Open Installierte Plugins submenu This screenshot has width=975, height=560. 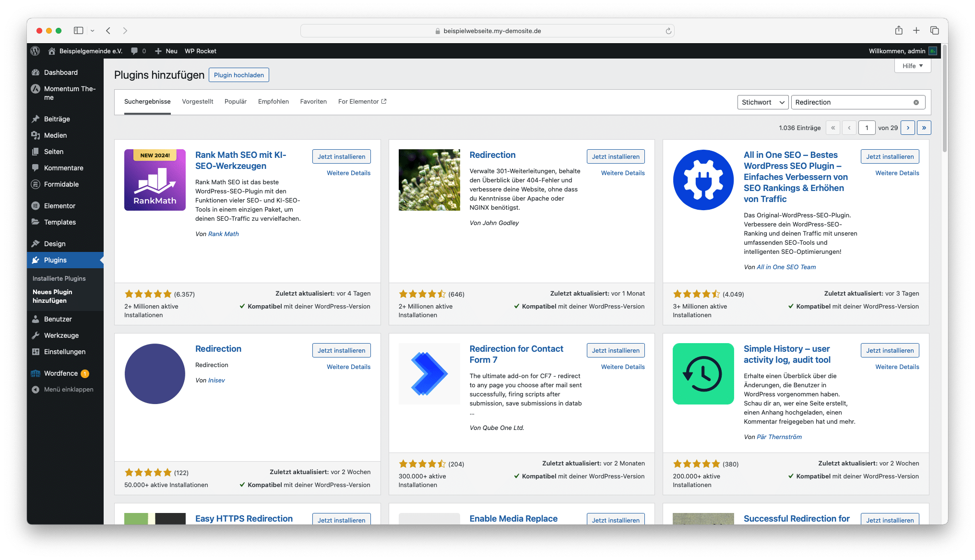pos(59,278)
